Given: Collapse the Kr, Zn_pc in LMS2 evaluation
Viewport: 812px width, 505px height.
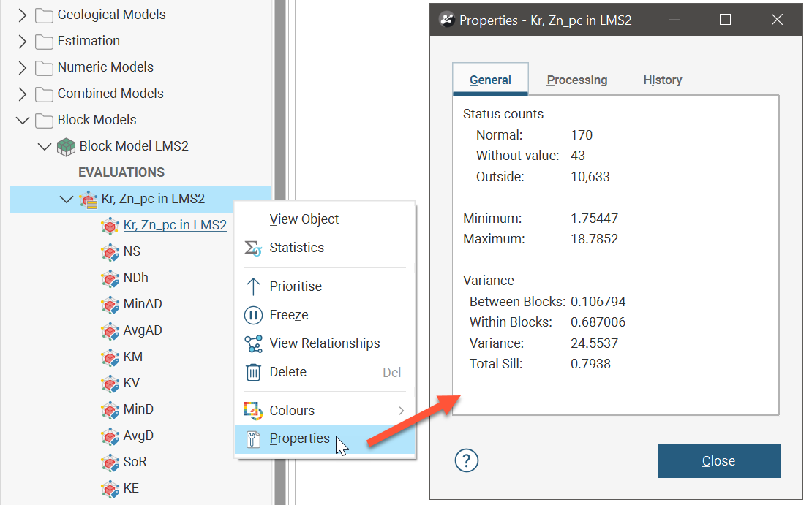Looking at the screenshot, I should point(66,199).
